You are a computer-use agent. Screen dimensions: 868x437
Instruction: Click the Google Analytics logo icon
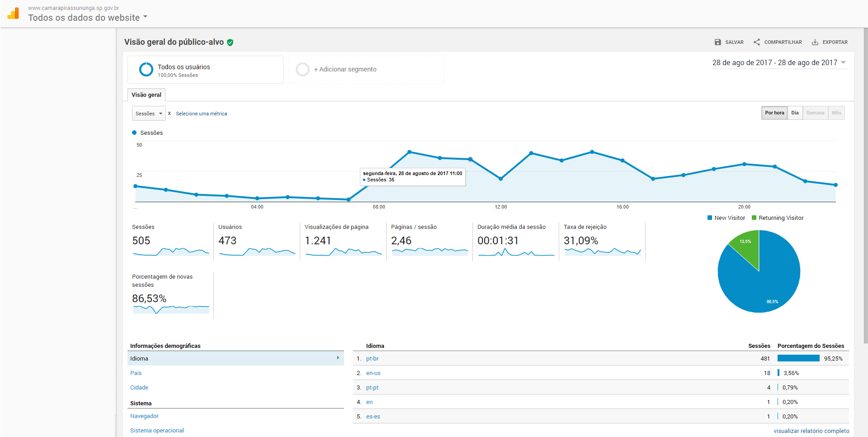click(14, 13)
